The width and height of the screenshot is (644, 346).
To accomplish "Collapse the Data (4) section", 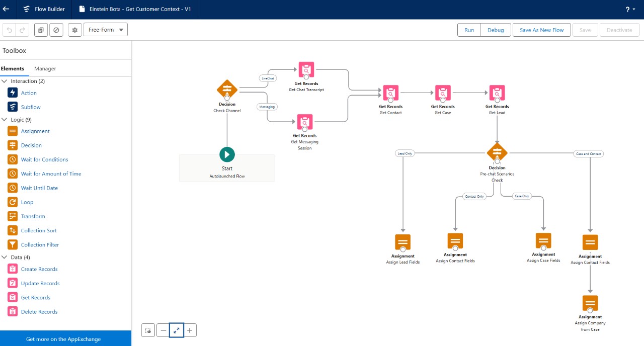I will click(5, 257).
